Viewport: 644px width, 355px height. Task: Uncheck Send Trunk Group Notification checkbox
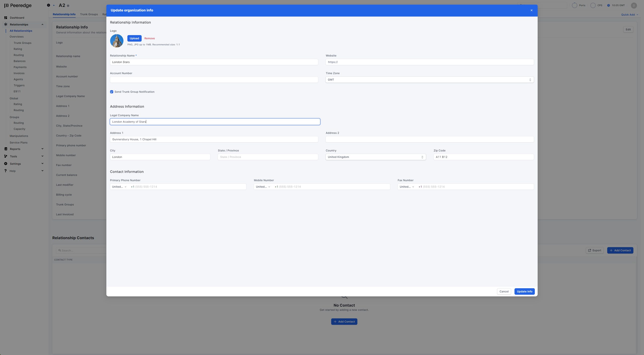[112, 92]
